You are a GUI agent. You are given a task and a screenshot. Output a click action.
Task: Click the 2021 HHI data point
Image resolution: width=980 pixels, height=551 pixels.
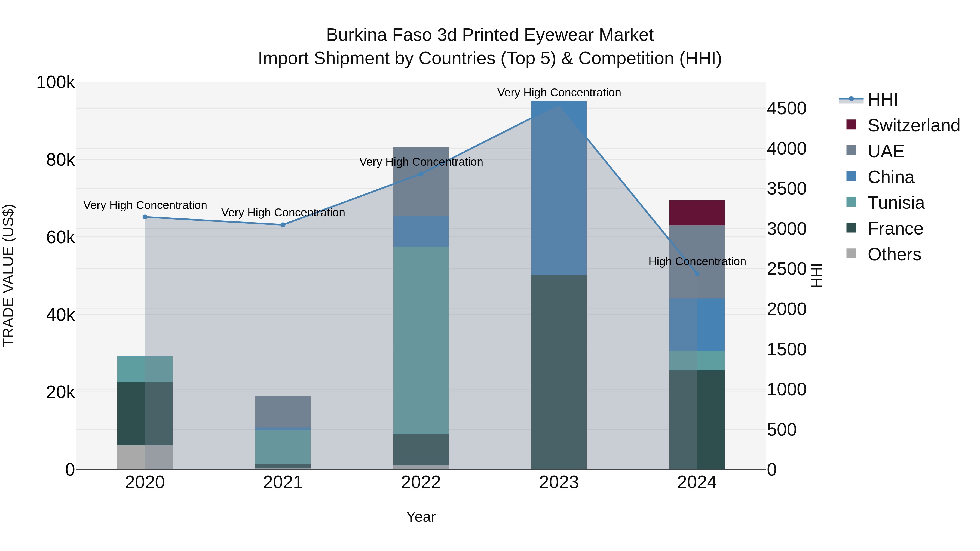click(283, 225)
